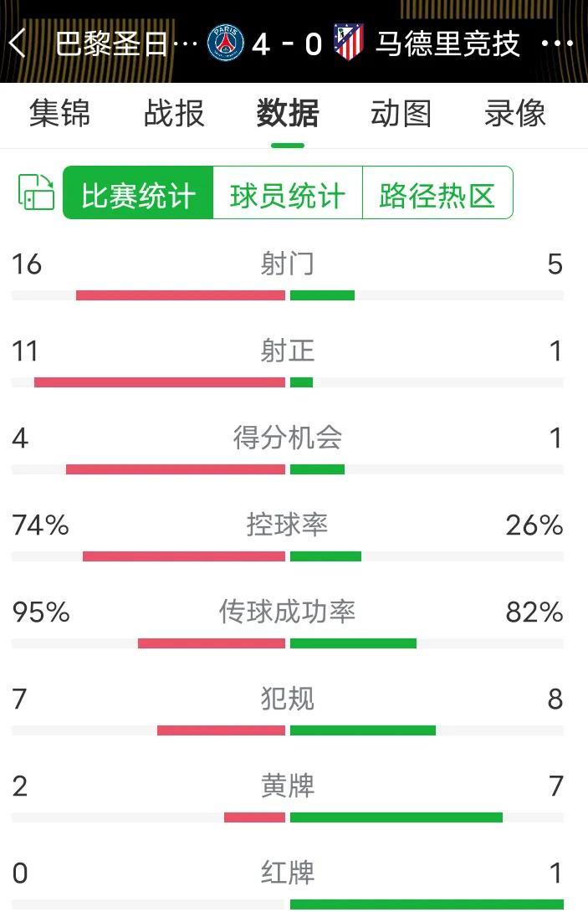Image resolution: width=588 pixels, height=912 pixels.
Task: Tap the Paris Saint-Germain club logo
Action: tap(226, 43)
